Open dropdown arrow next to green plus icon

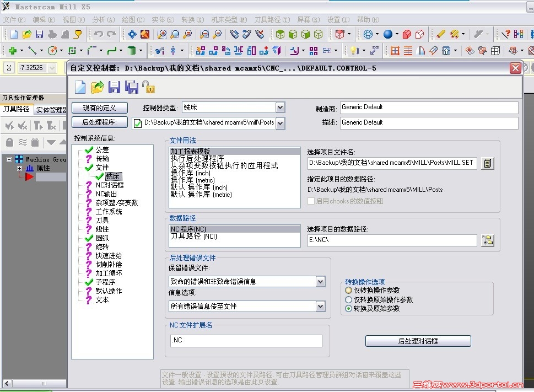pos(21,51)
